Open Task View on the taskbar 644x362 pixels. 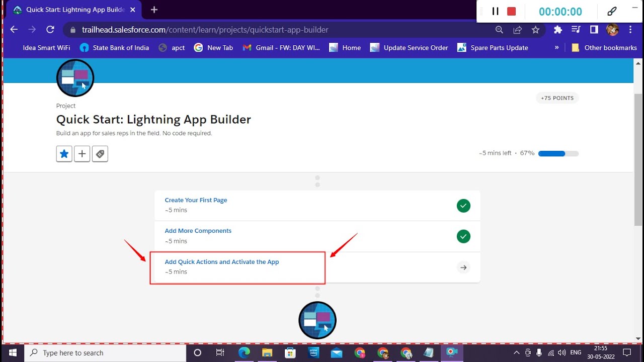click(x=220, y=353)
